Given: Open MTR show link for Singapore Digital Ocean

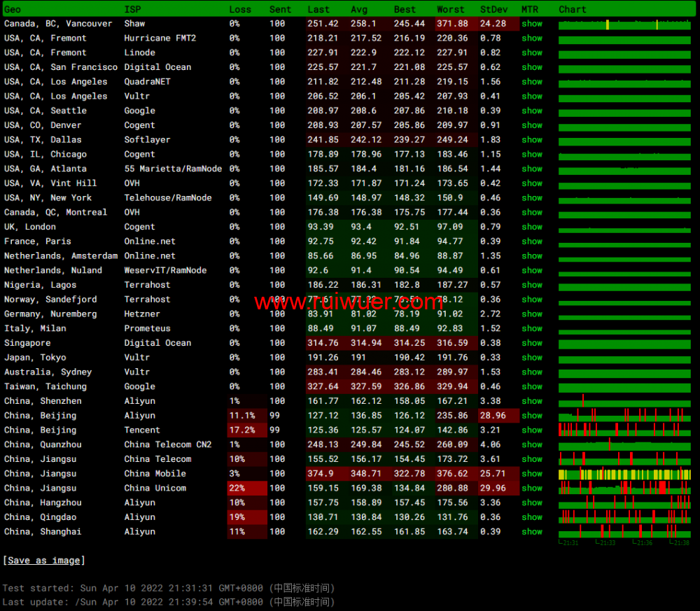Looking at the screenshot, I should (531, 343).
